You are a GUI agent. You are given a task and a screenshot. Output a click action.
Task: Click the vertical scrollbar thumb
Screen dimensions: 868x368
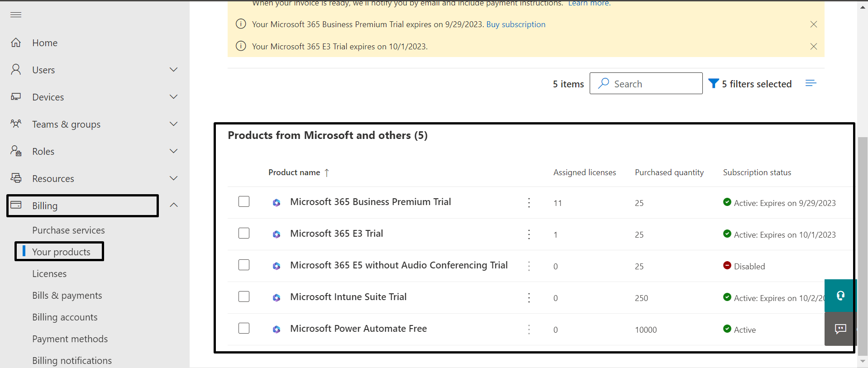click(x=863, y=246)
